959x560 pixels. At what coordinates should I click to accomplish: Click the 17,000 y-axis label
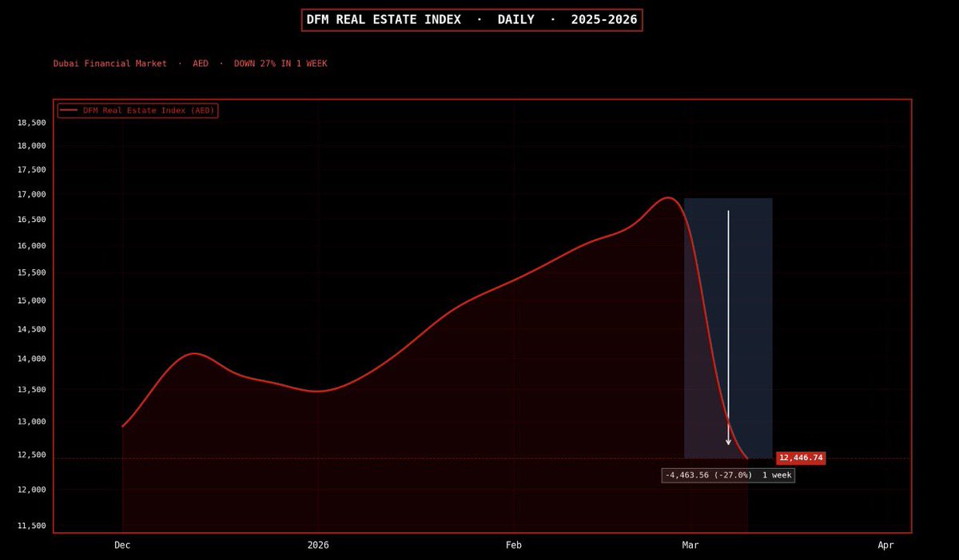tap(31, 195)
